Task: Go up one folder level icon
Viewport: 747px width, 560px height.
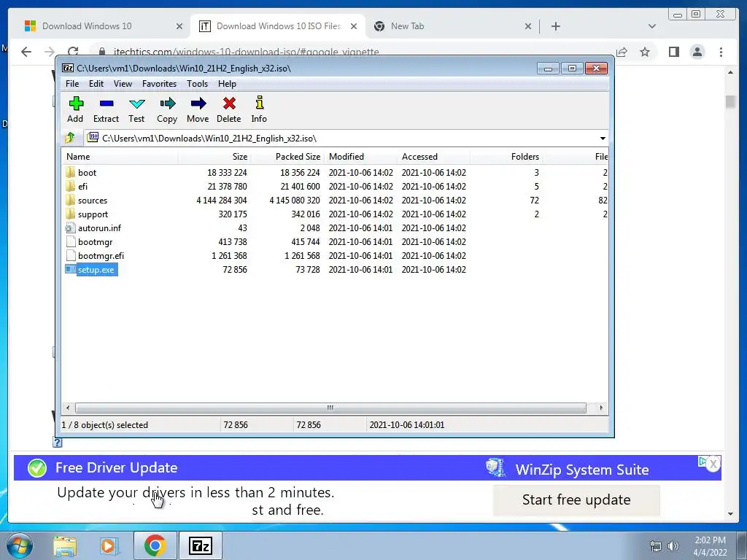Action: click(x=70, y=138)
